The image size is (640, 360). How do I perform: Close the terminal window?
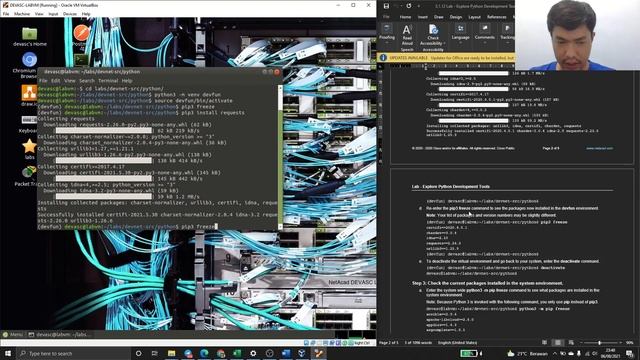click(x=277, y=72)
